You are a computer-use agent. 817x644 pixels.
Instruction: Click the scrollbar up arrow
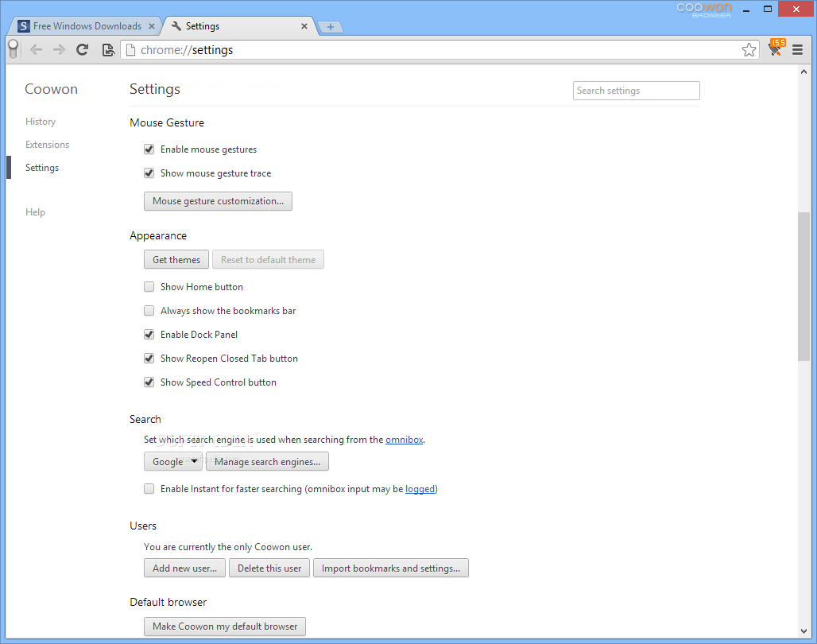click(803, 72)
